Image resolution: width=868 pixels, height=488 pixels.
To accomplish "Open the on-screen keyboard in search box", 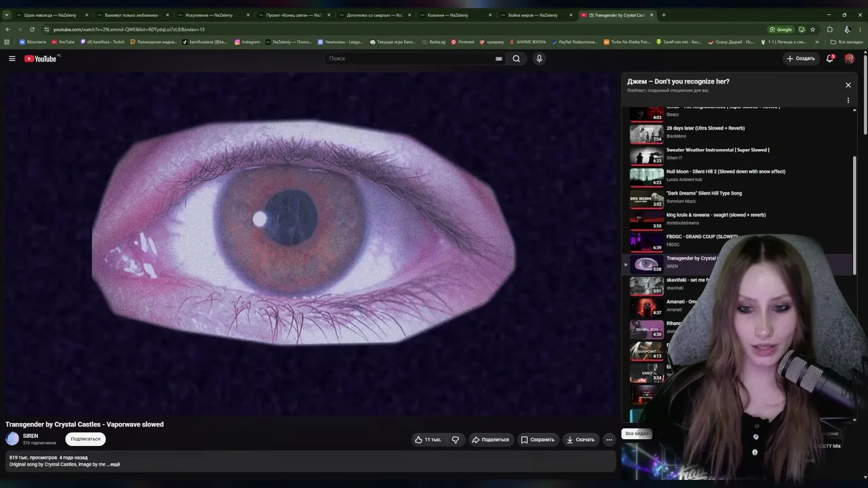I will click(499, 59).
